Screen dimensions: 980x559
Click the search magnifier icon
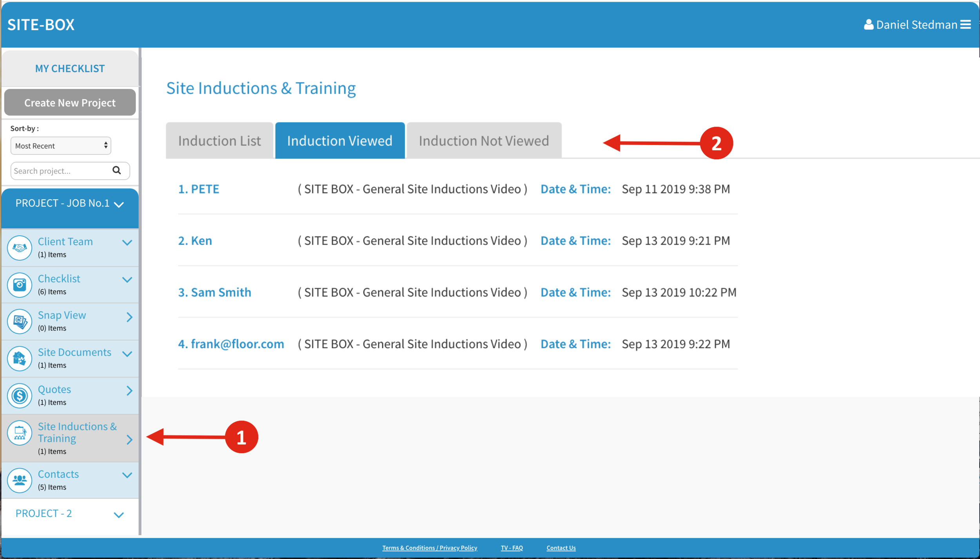click(116, 170)
